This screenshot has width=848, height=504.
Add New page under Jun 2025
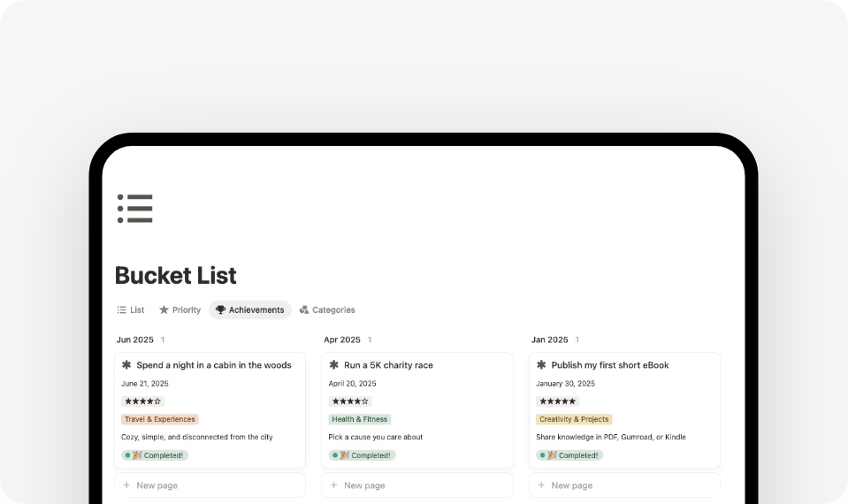tap(210, 485)
